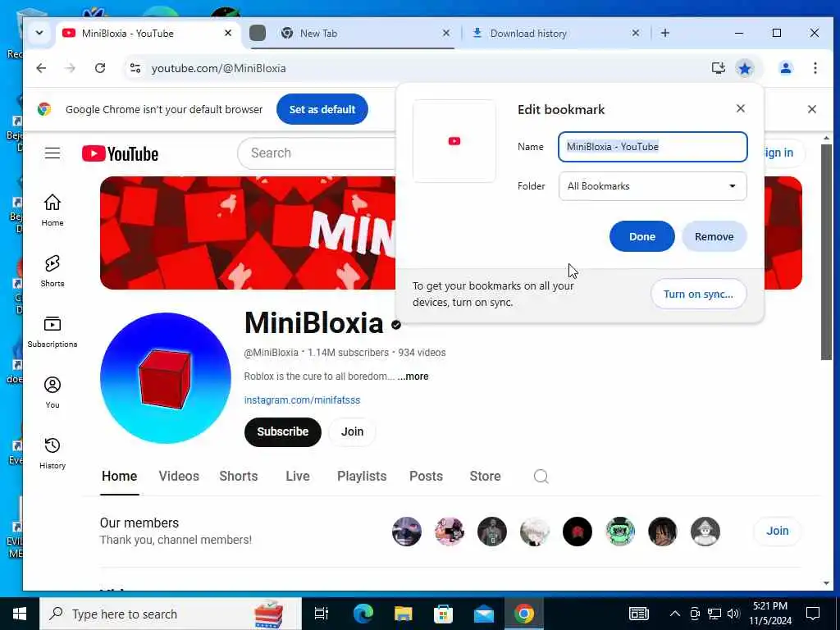Viewport: 840px width, 630px height.
Task: Click the YouTube logo
Action: [120, 153]
